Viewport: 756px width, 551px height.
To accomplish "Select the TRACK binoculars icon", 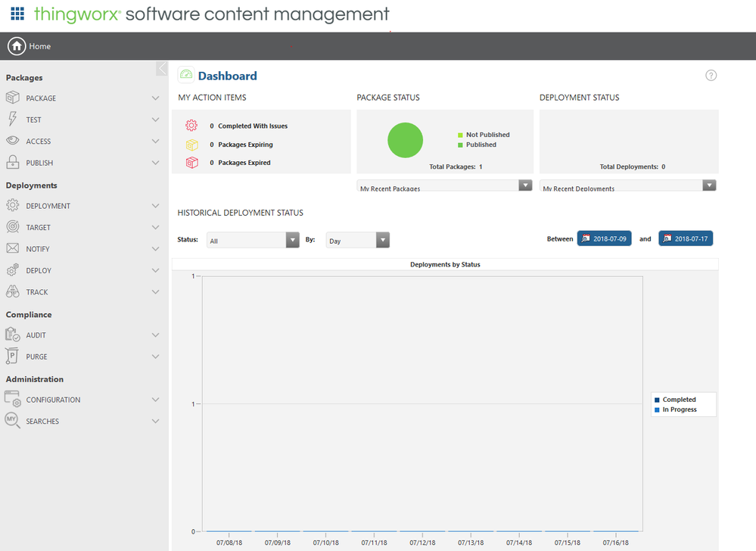I will tap(12, 292).
